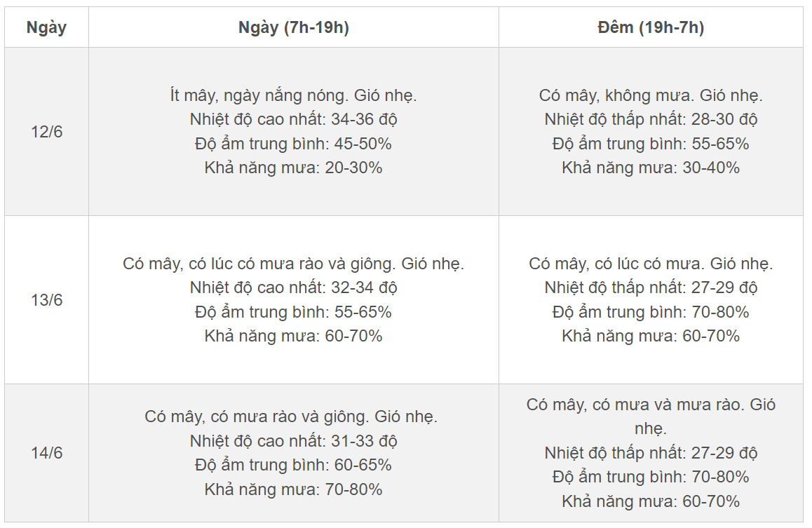Click the 55-65% humidity line for 13/6 daytime
The height and width of the screenshot is (528, 812).
tap(293, 311)
